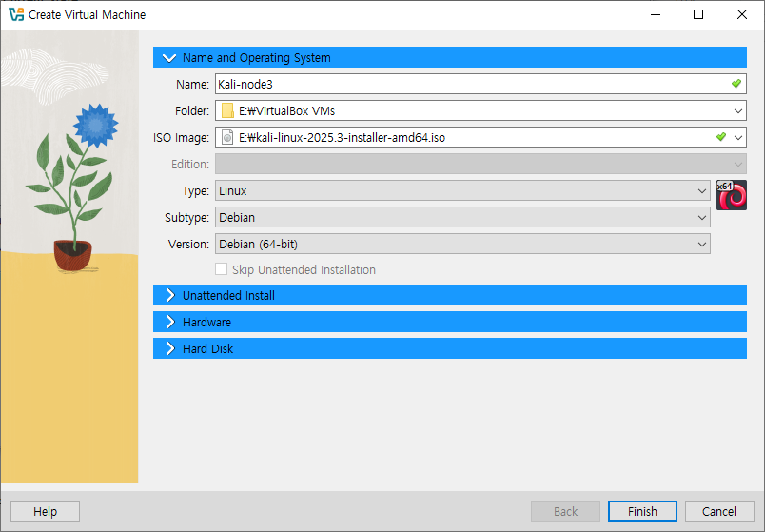This screenshot has width=765, height=532.
Task: Click the green checkmark in ISO Image field
Action: (721, 137)
